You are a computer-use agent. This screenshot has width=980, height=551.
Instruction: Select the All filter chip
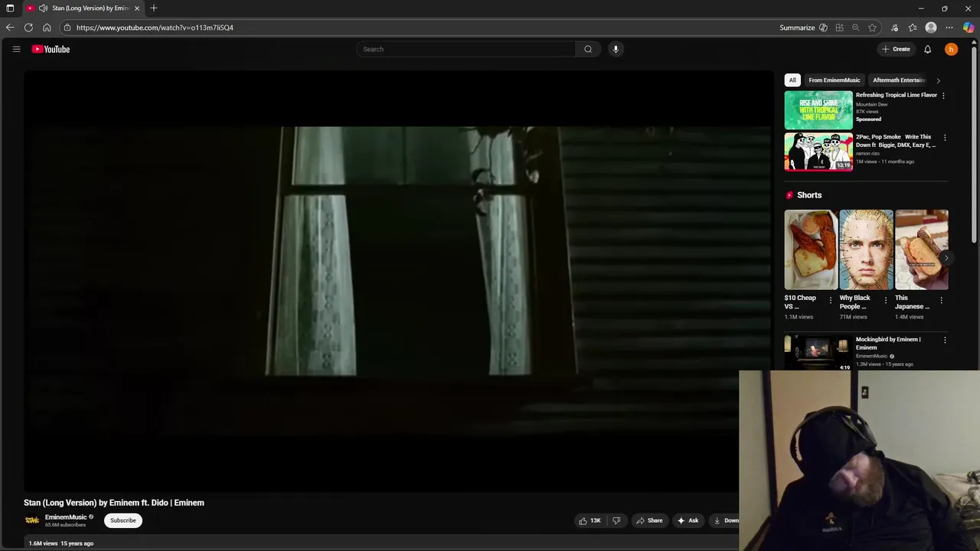click(792, 80)
